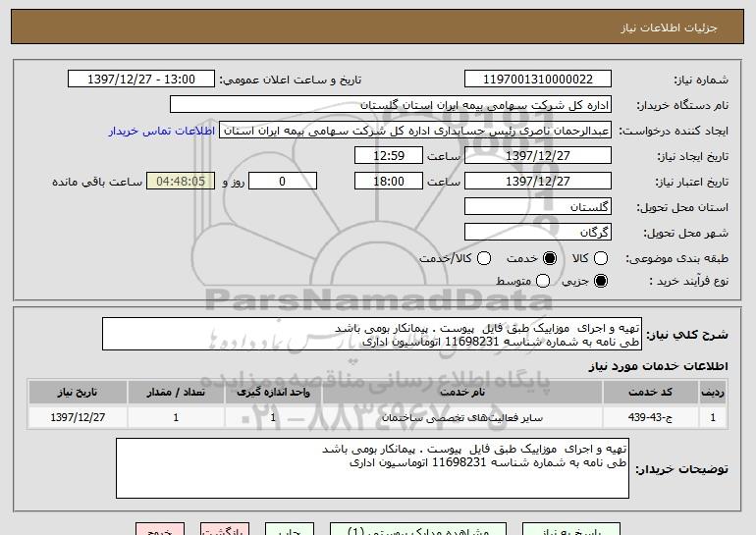756x535 pixels.
Task: Click creation time field 12:59
Action: (x=389, y=156)
